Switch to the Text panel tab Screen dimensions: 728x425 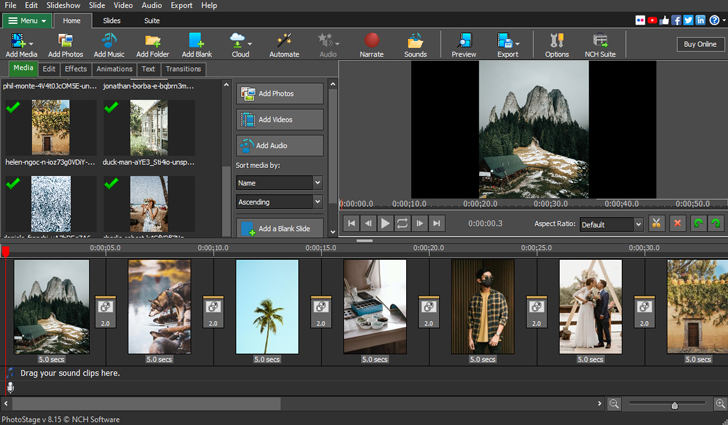pyautogui.click(x=148, y=69)
